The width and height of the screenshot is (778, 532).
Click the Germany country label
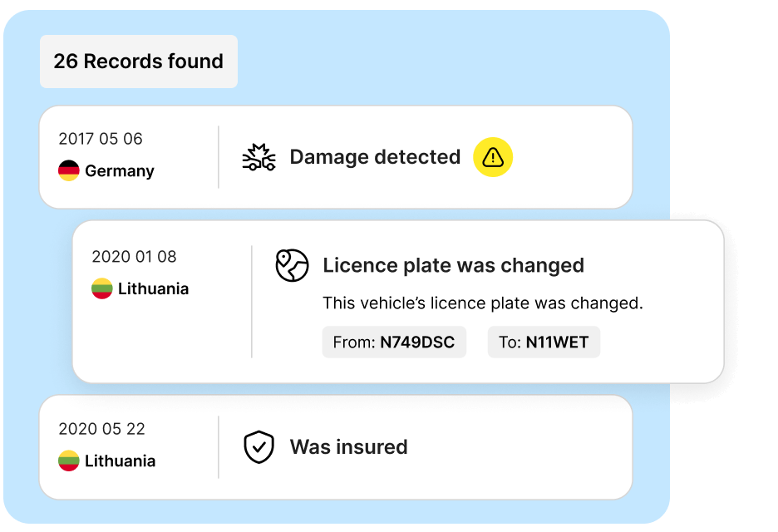point(120,171)
